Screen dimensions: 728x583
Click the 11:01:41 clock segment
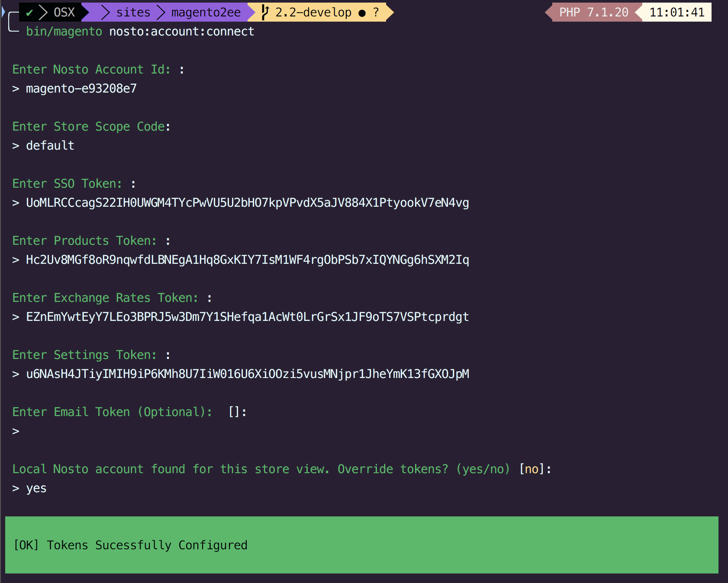(676, 13)
